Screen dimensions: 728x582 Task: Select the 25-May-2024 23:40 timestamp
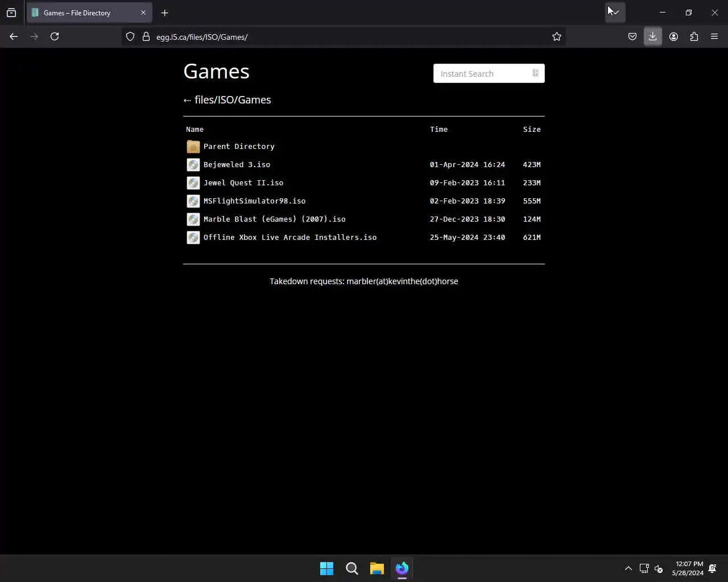point(468,237)
